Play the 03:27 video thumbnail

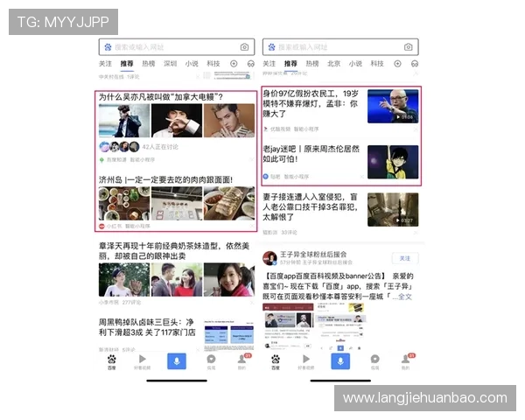393,210
